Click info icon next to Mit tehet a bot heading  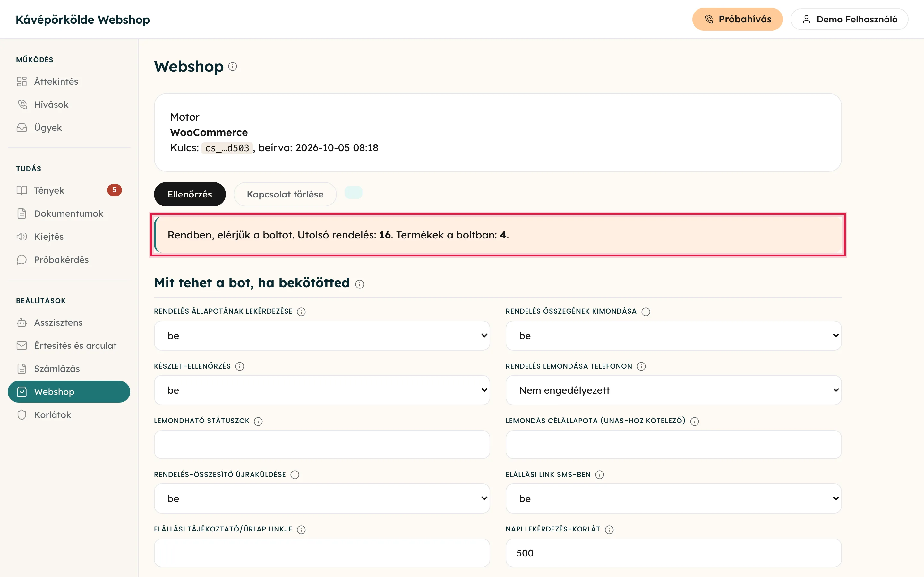pos(359,284)
